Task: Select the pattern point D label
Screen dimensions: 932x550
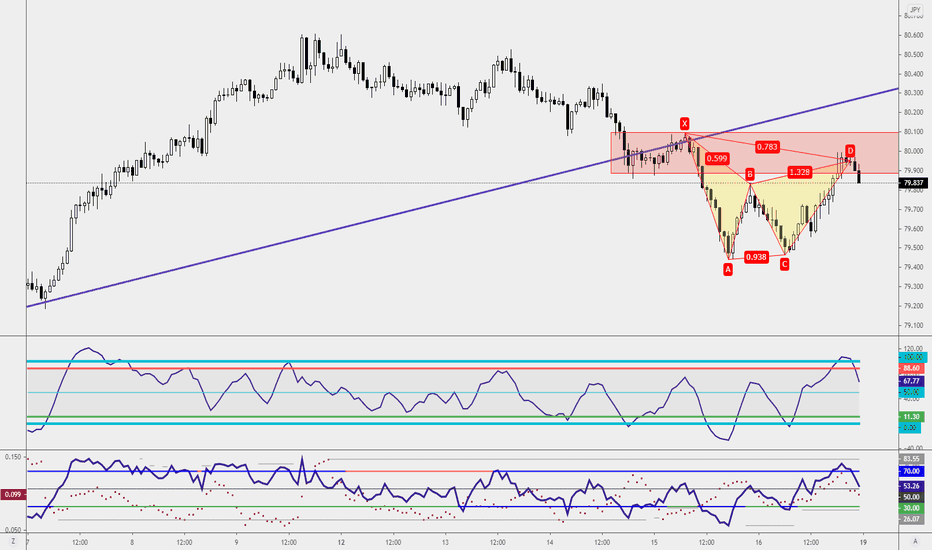Action: pos(851,151)
